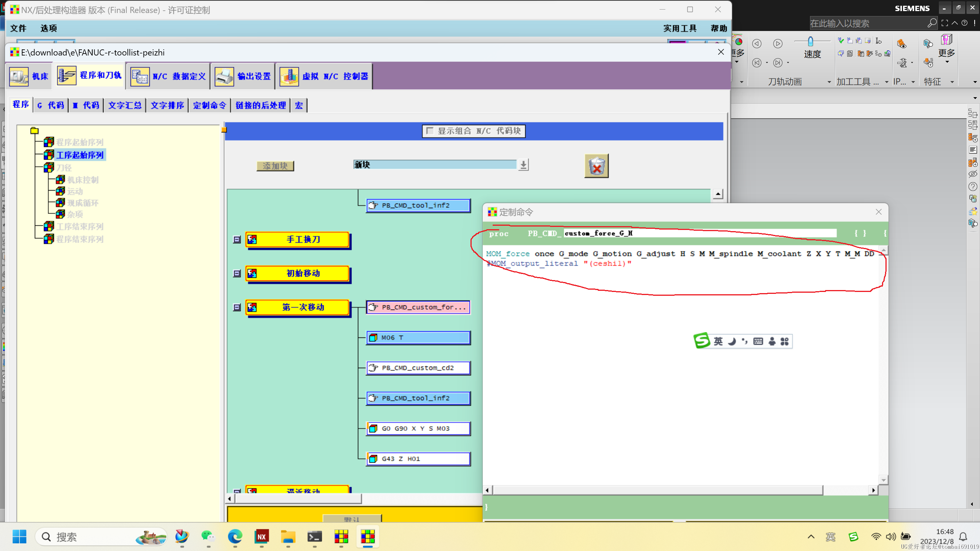
Task: Open the 选项 menu
Action: [x=49, y=28]
